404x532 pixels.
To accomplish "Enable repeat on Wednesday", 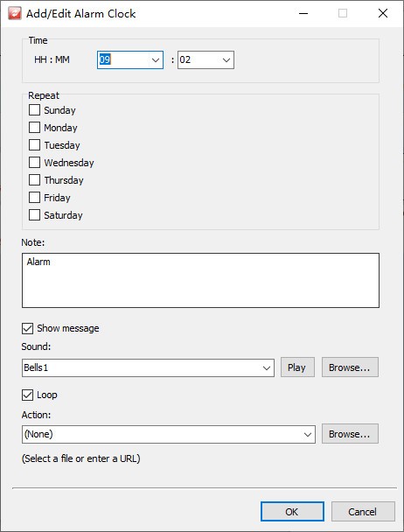I will click(x=34, y=163).
